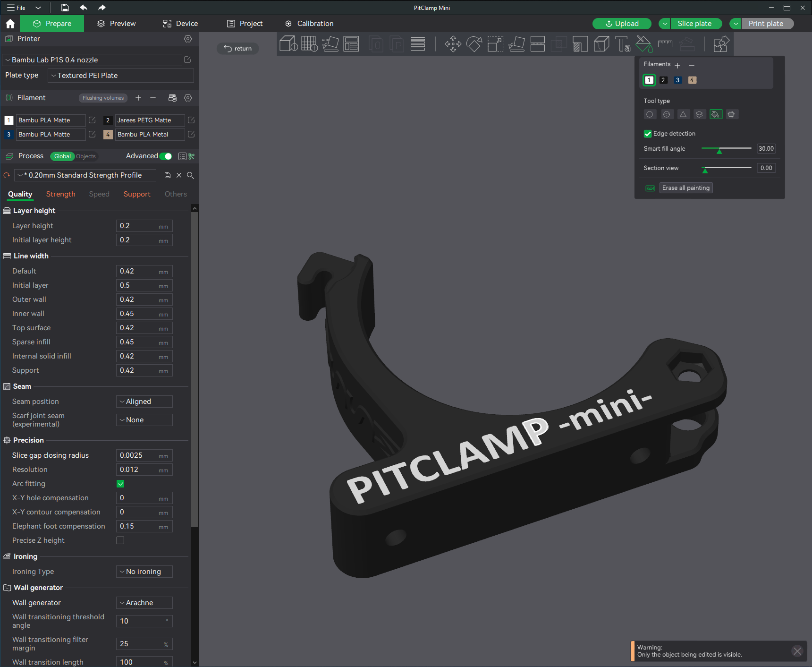The image size is (812, 667).
Task: Select the Circle brush tool type
Action: coord(650,114)
